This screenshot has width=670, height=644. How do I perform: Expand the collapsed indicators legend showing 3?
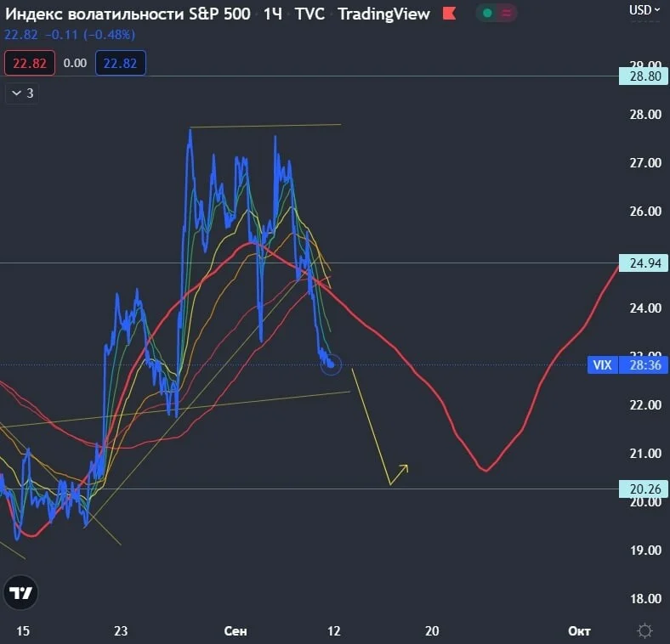pos(22,93)
